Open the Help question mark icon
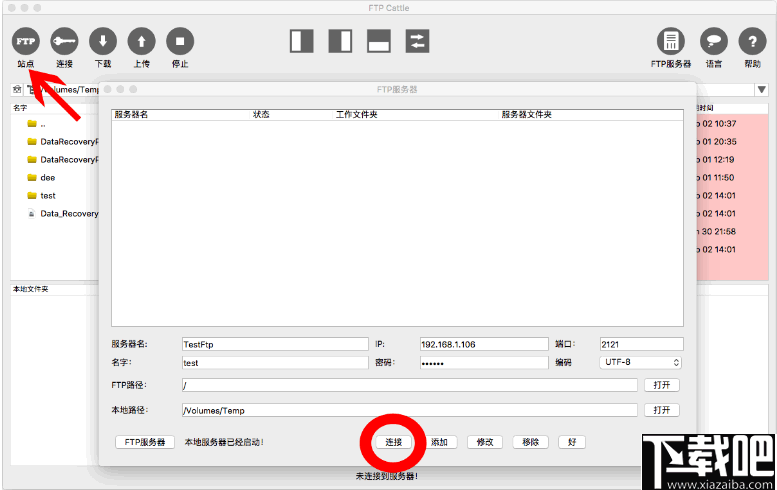The height and width of the screenshot is (490, 777). 752,41
